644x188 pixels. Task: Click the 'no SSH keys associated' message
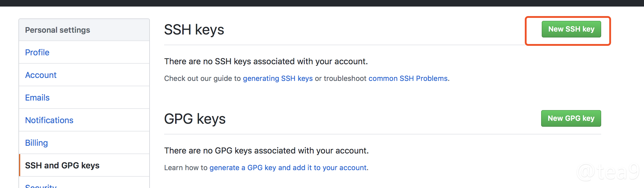pos(266,61)
